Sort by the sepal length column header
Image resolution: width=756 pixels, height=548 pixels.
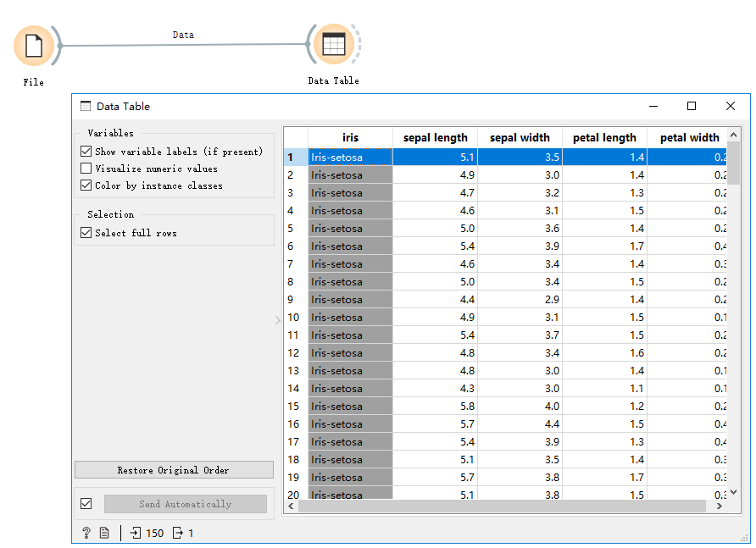(x=436, y=138)
